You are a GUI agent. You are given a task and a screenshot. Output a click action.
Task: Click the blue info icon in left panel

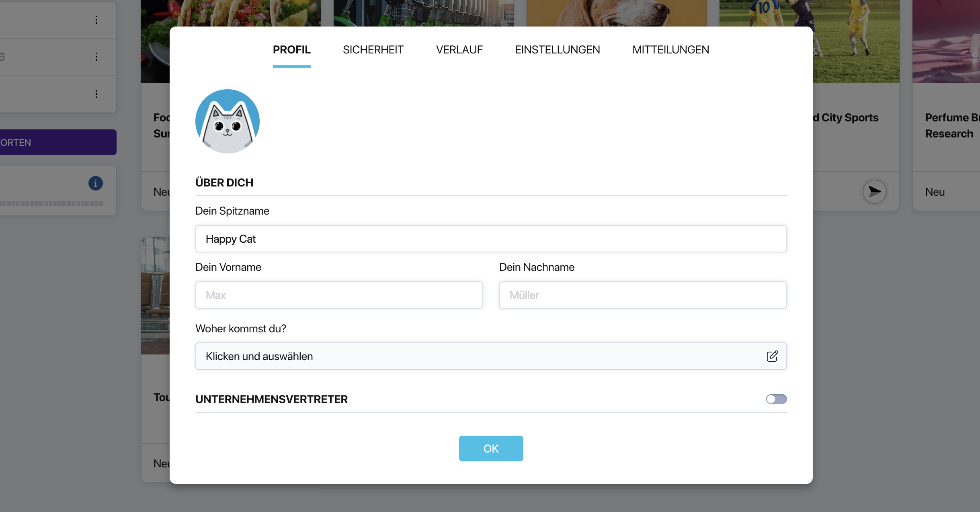[96, 183]
